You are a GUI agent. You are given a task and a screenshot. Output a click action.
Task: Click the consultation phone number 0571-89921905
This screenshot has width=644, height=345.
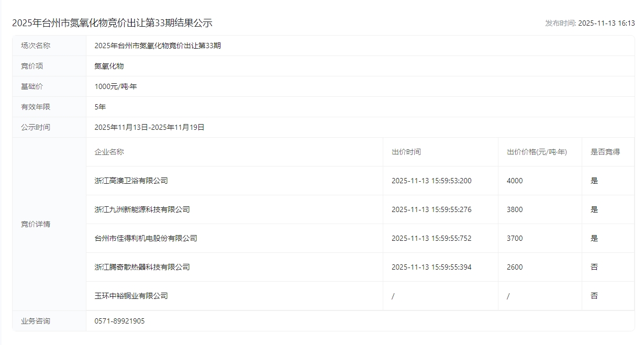(119, 321)
